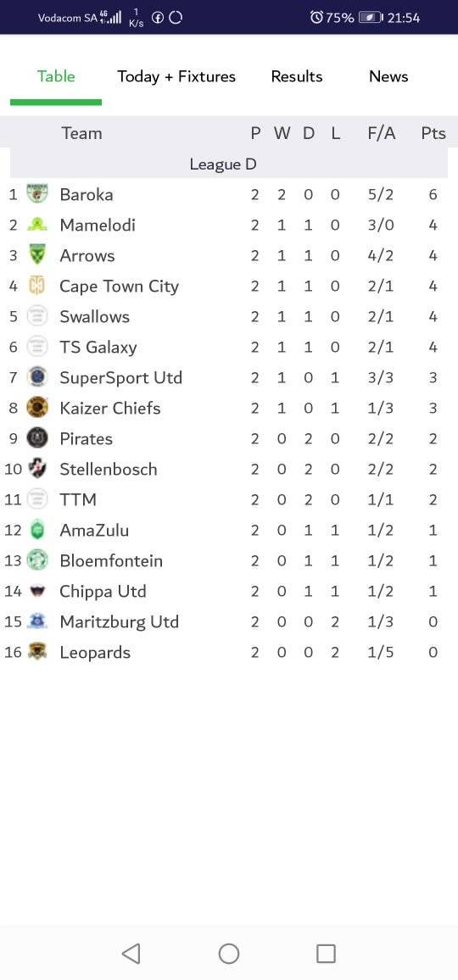Tap the Android back navigation triangle

(x=131, y=953)
